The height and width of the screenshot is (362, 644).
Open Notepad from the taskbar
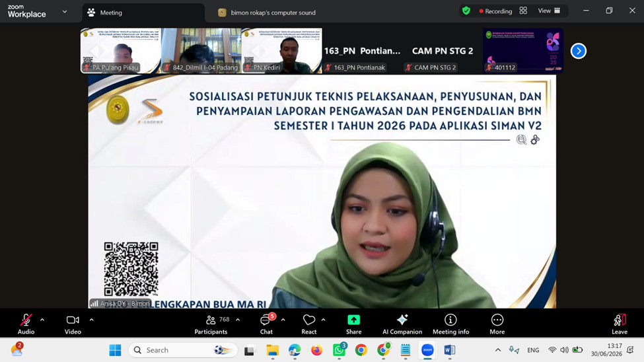406,350
